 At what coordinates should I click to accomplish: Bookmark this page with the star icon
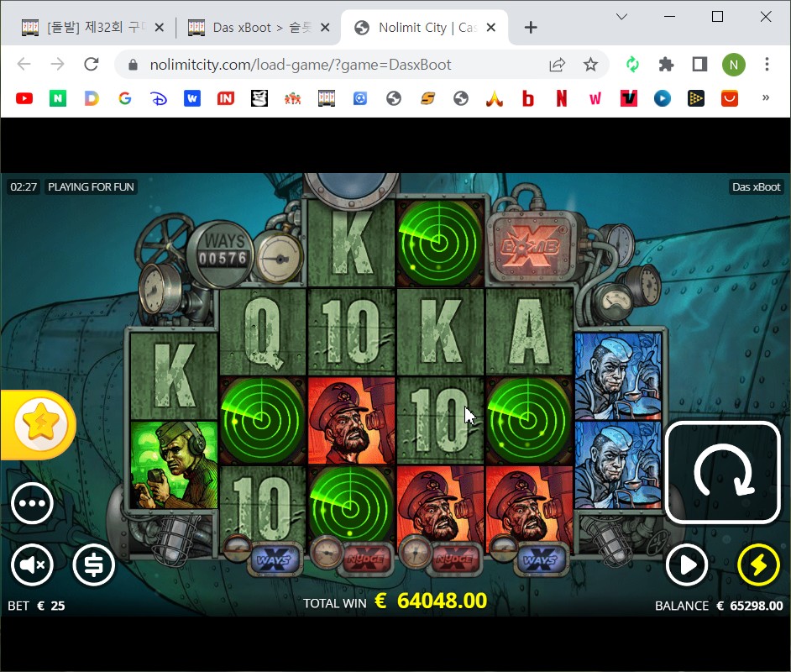590,65
